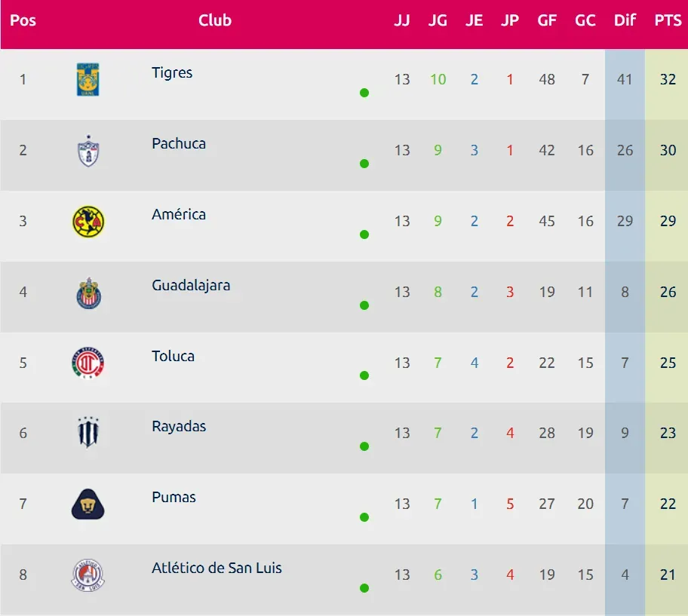Select the Pos column header
Screen dimensions: 688x616
23,20
